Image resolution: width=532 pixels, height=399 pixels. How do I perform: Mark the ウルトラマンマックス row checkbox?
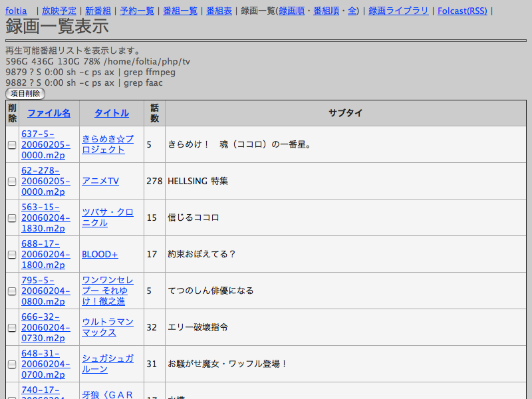tap(12, 328)
